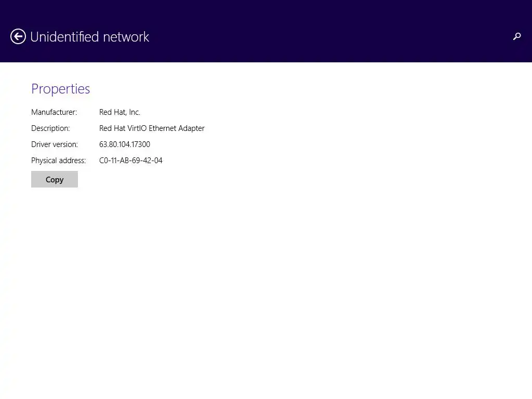Click the word 'Adapter' in the description value
This screenshot has width=532, height=399.
pos(191,128)
